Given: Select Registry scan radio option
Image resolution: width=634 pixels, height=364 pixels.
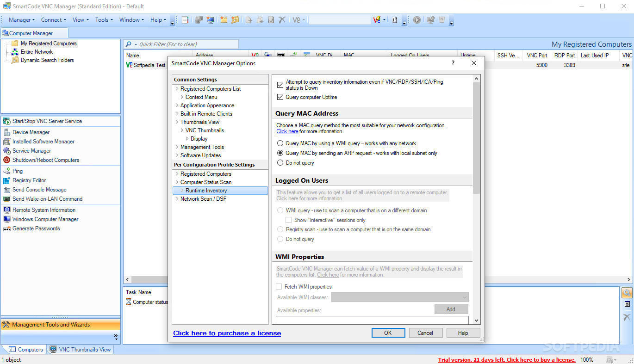Looking at the screenshot, I should click(280, 229).
